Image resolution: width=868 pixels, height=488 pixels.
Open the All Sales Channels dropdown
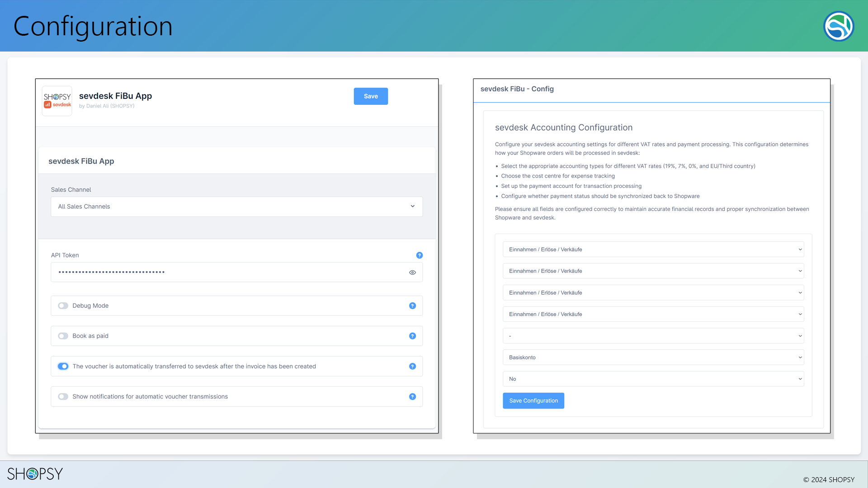click(237, 206)
